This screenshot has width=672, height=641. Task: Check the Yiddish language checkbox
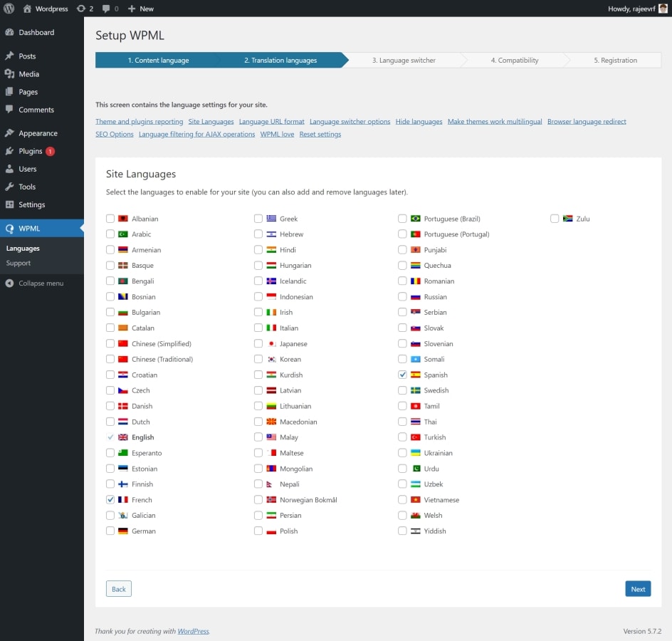[402, 531]
